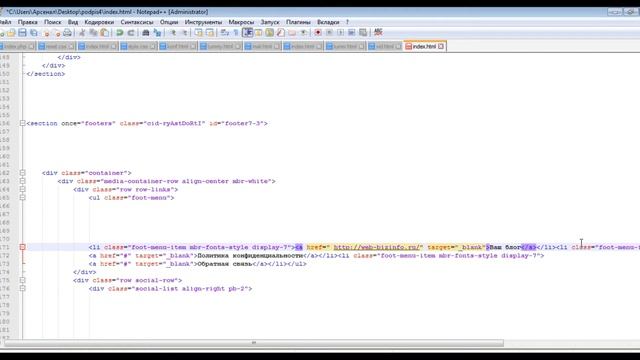Run the macro multiple times with its icon
Viewport: 640px width, 360px height.
[351, 33]
